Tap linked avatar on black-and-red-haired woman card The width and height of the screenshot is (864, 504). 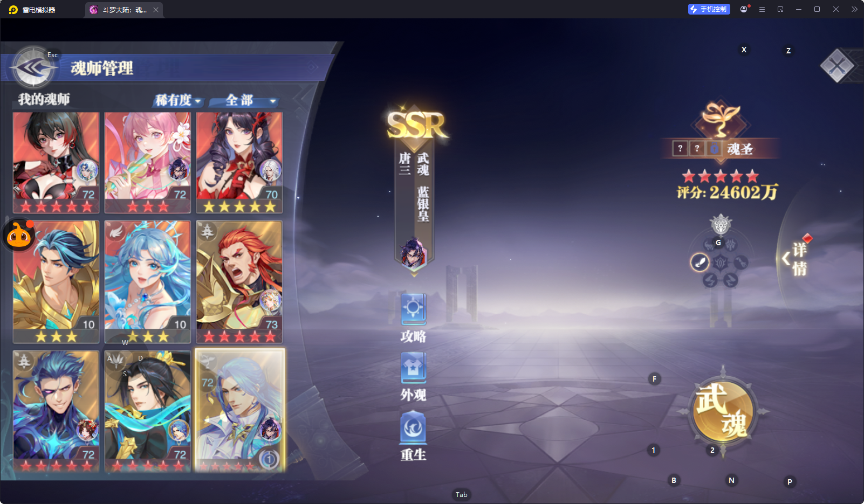(87, 171)
